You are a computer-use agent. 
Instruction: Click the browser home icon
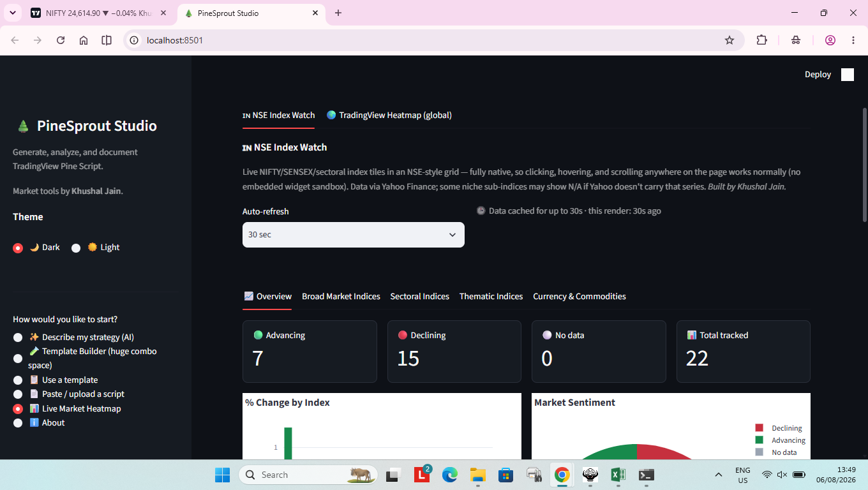(84, 40)
